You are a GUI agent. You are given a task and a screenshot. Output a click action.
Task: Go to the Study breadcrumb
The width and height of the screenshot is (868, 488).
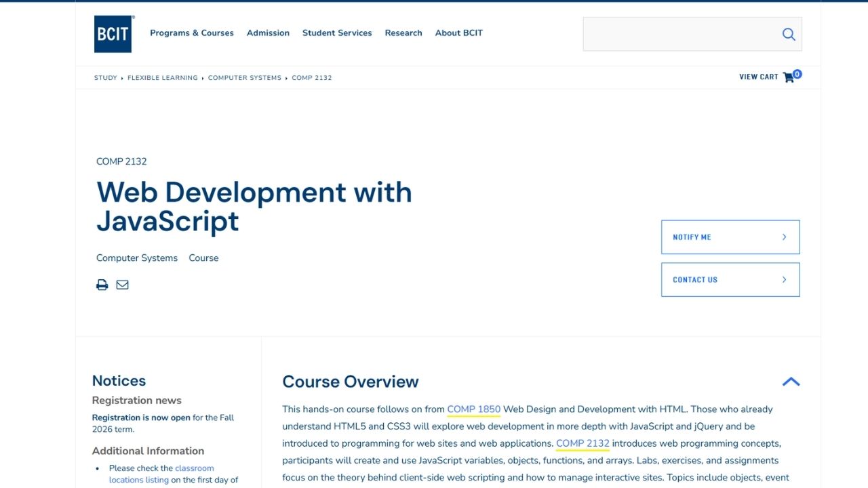click(106, 78)
